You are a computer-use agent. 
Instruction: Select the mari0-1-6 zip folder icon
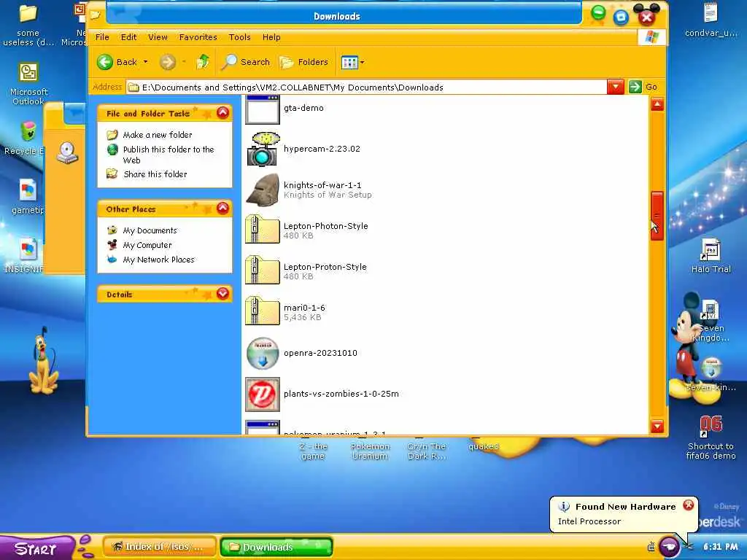point(263,311)
